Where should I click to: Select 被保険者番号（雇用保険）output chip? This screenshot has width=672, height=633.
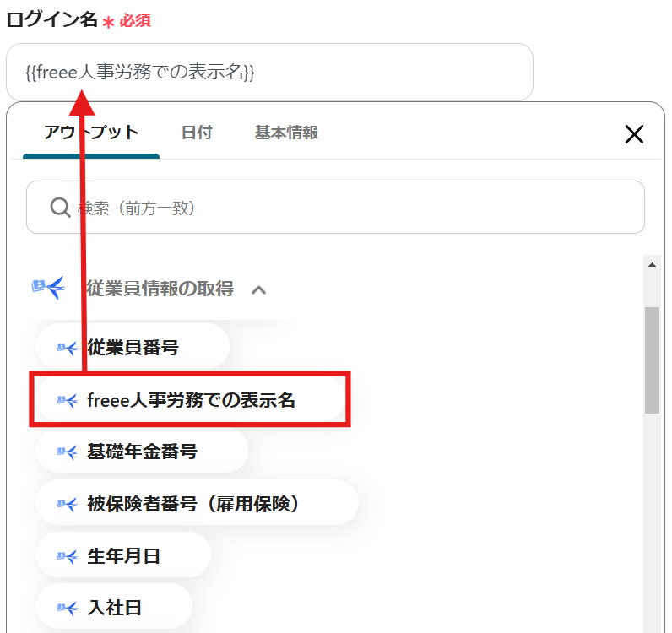click(x=198, y=504)
